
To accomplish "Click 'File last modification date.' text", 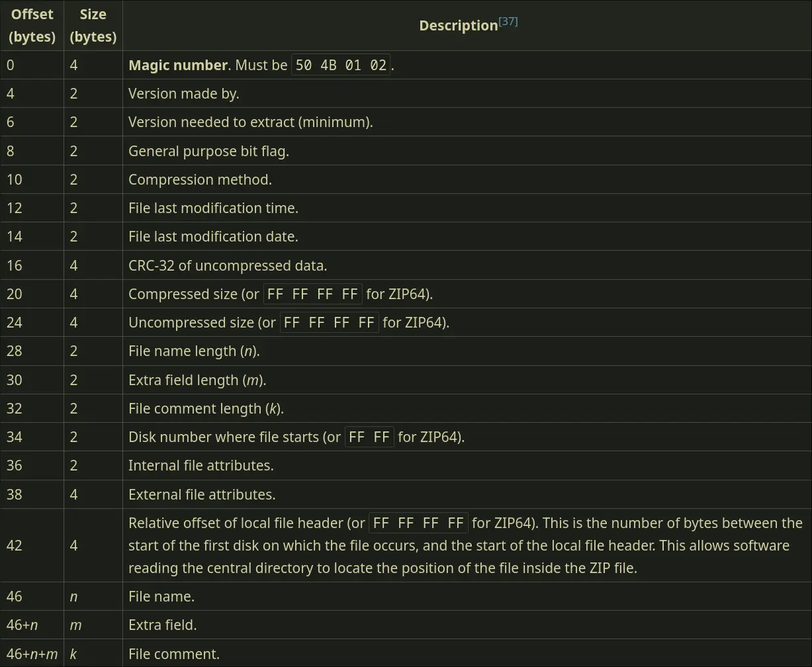I will click(213, 236).
